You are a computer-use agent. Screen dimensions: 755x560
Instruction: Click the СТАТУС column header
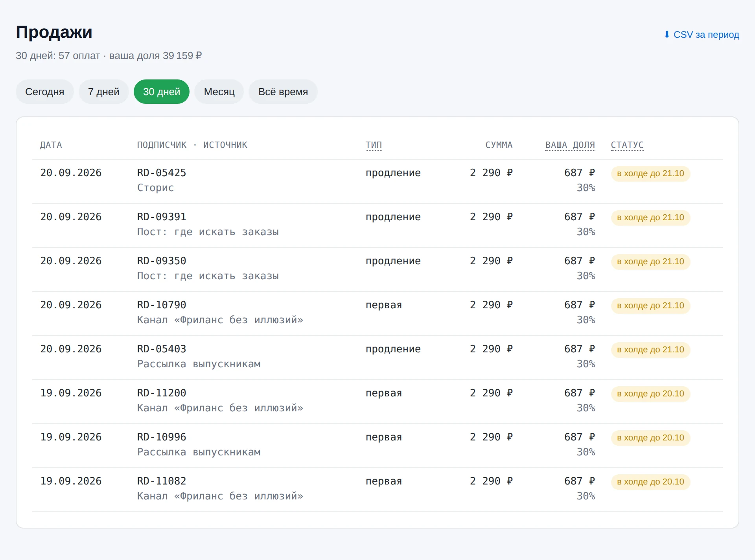[x=627, y=145]
